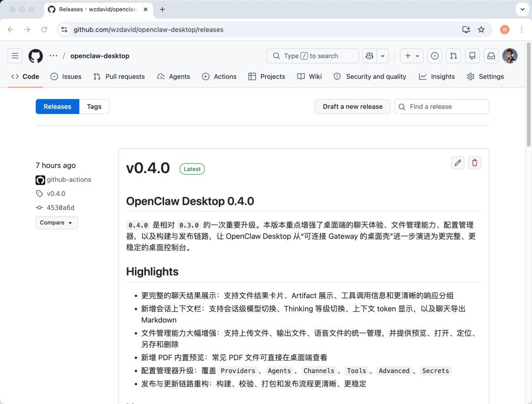
Task: Open the Pull requests icon in the header
Action: (454, 56)
